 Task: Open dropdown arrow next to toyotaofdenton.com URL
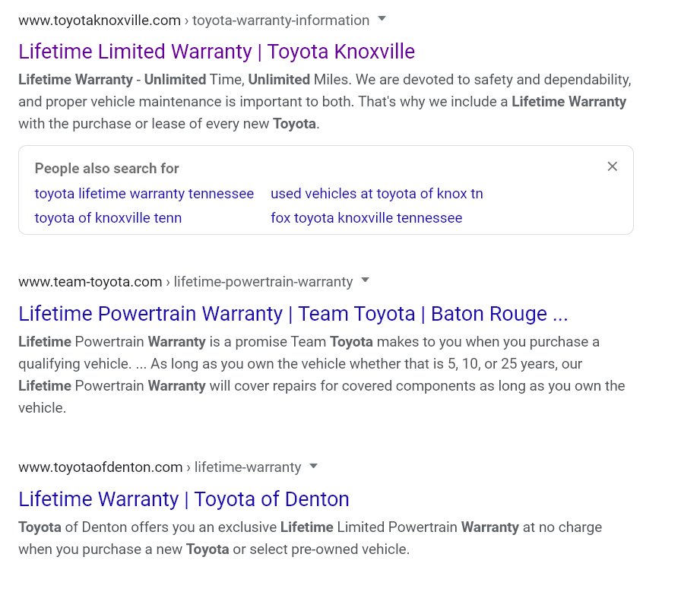313,466
